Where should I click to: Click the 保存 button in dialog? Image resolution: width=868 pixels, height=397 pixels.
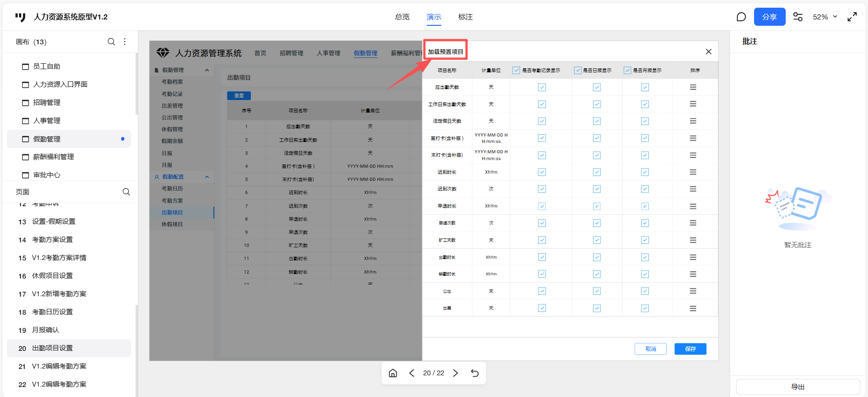click(690, 349)
